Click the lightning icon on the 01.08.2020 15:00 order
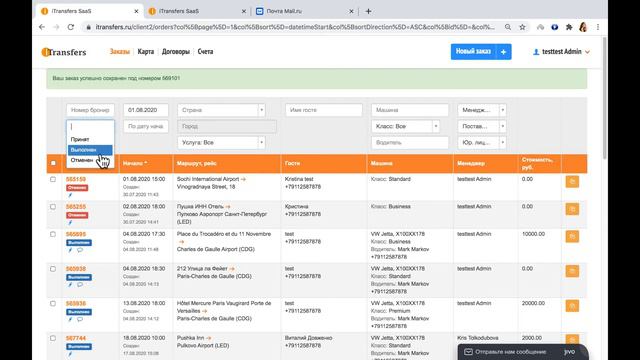 click(x=70, y=195)
